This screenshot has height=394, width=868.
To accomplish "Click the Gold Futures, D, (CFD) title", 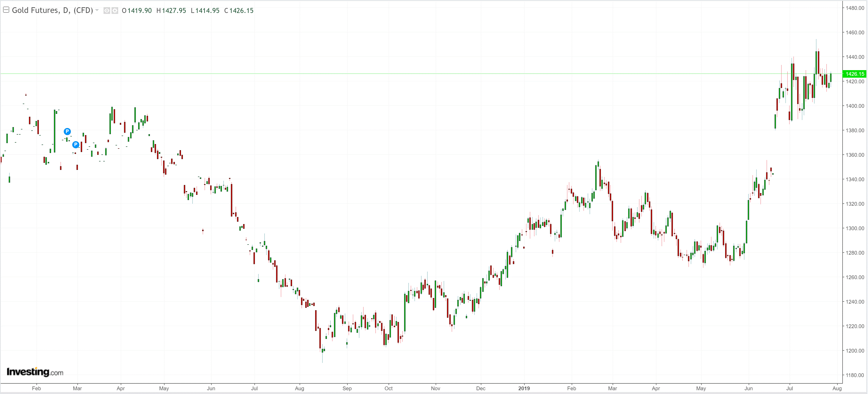I will coord(52,10).
